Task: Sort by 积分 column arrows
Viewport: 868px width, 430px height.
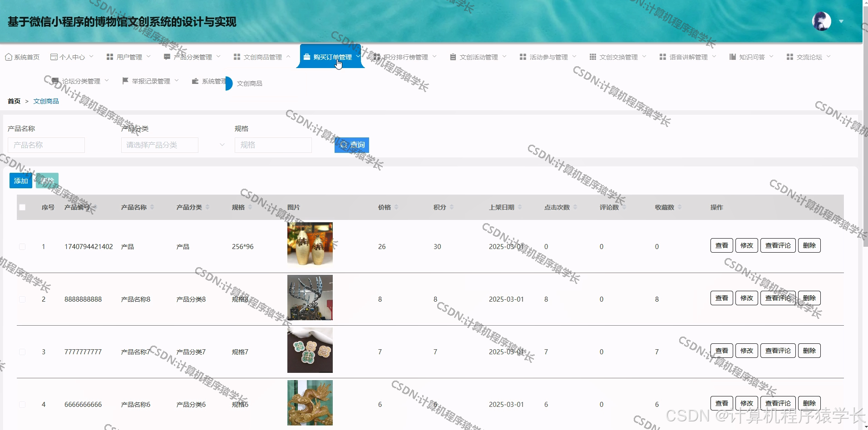Action: pos(452,207)
